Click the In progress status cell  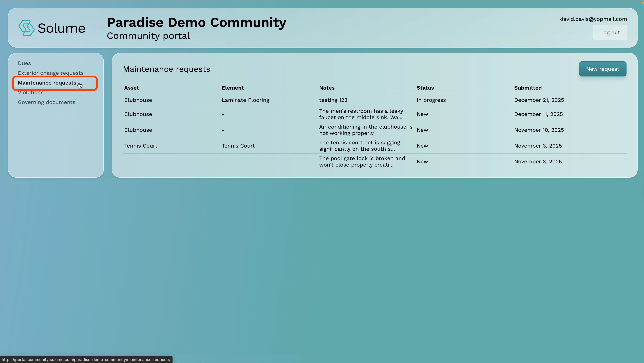(431, 100)
